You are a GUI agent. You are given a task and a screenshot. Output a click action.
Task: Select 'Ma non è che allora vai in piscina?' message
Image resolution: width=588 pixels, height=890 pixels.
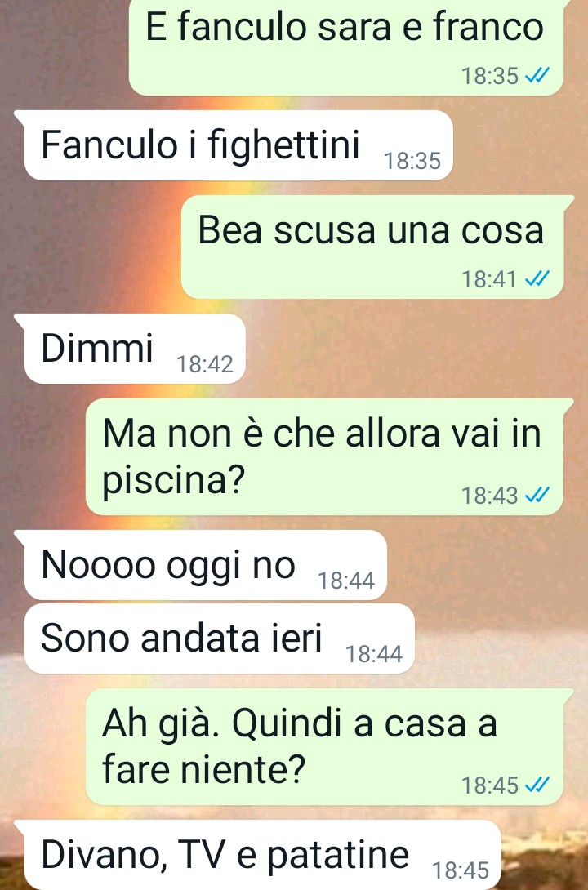coord(325,457)
